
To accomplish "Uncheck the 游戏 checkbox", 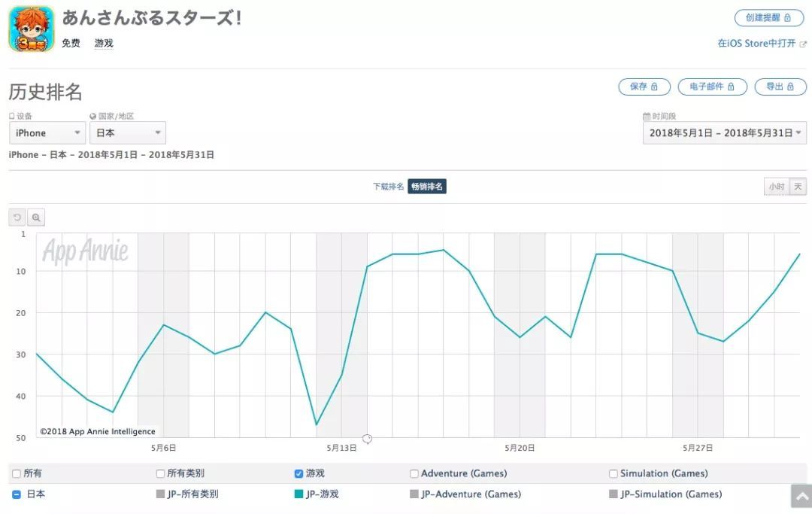I will coord(298,474).
